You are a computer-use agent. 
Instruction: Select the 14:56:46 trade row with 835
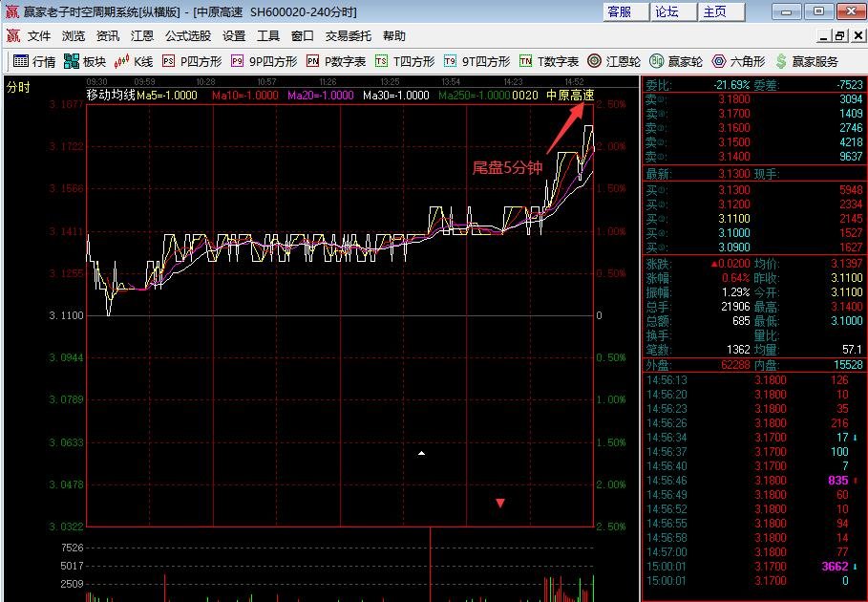(754, 480)
